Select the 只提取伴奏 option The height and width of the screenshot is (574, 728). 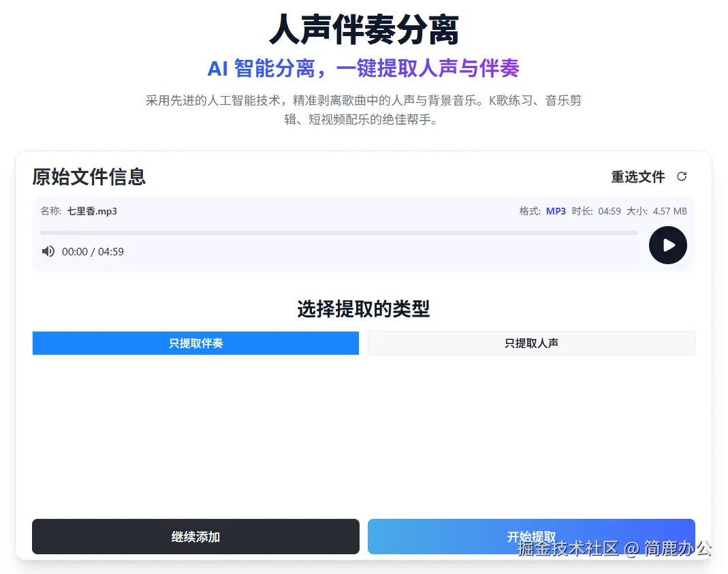point(195,343)
